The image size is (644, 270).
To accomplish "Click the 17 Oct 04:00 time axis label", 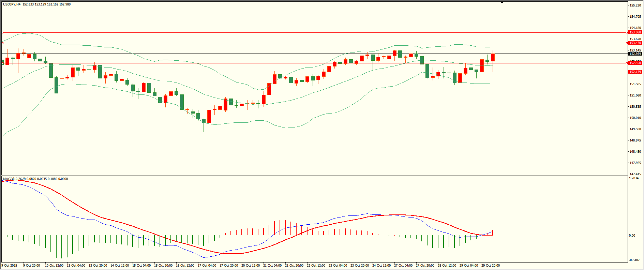I will 207,266.
